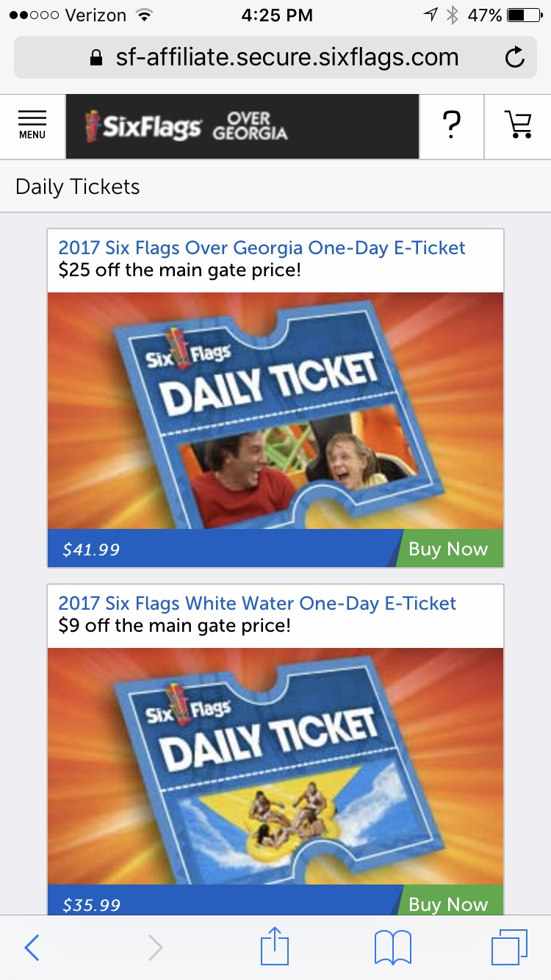Tap the sixflags.com URL field
The width and height of the screenshot is (551, 980).
pos(287,57)
